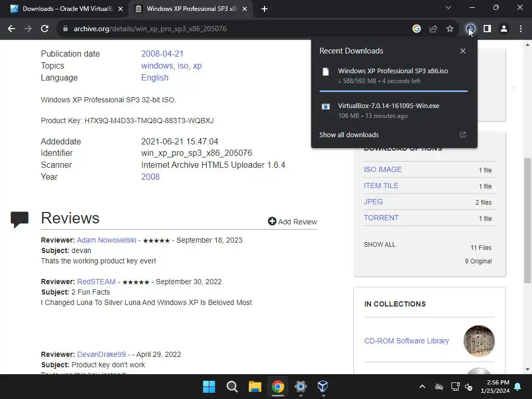Open the CD-ROM Software Library collection
This screenshot has width=532, height=399.
406,341
